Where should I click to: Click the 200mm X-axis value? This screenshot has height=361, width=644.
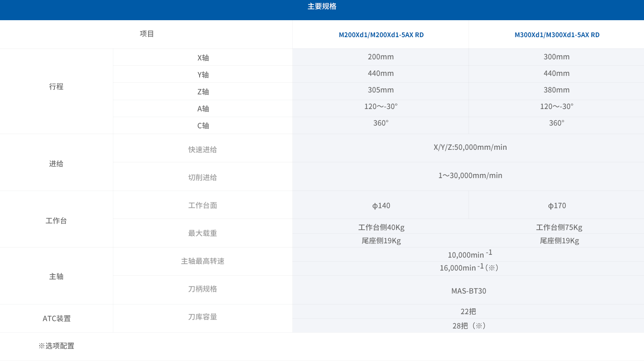[x=381, y=57]
